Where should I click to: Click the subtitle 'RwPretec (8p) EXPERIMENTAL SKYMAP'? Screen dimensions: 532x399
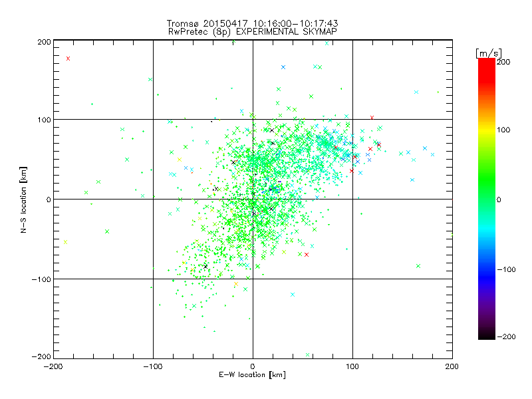point(253,32)
